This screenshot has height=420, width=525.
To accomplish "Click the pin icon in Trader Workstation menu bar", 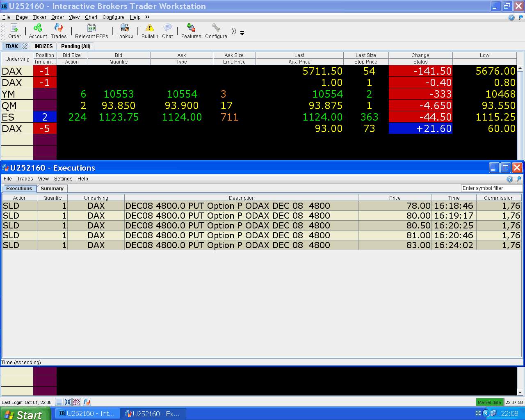I will click(x=521, y=17).
